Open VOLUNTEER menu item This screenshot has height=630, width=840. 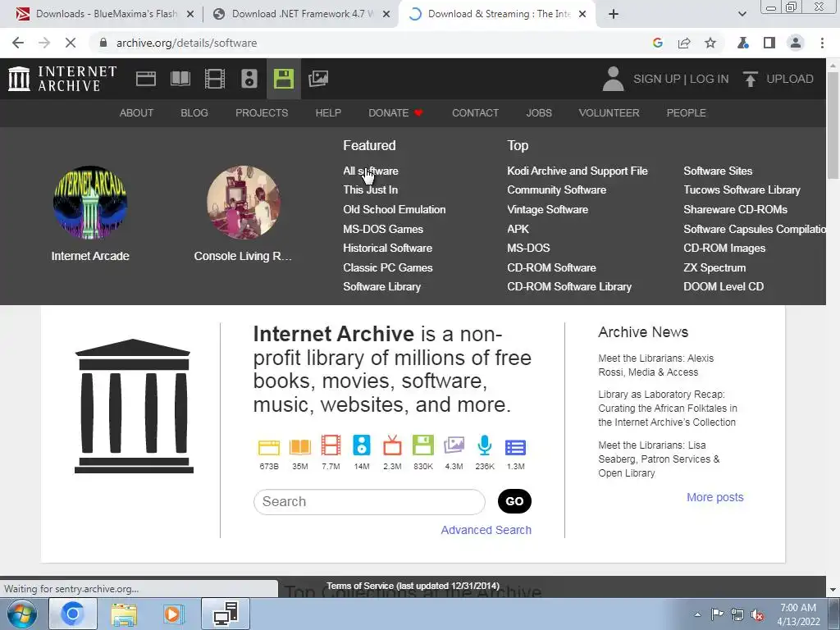click(x=609, y=113)
